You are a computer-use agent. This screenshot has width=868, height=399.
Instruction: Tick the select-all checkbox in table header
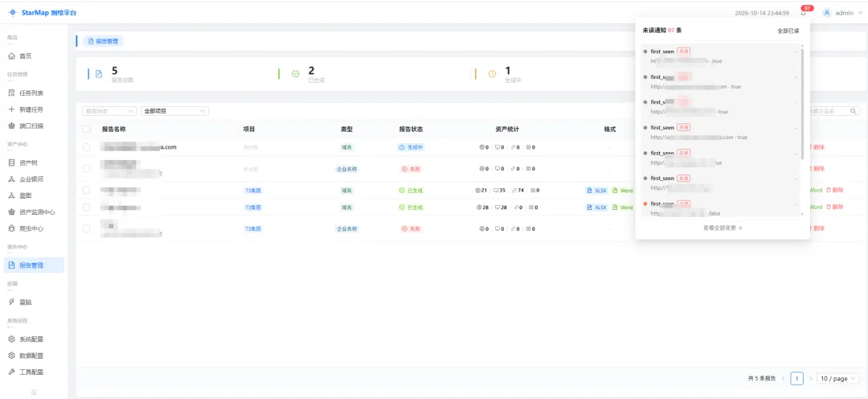[86, 130]
